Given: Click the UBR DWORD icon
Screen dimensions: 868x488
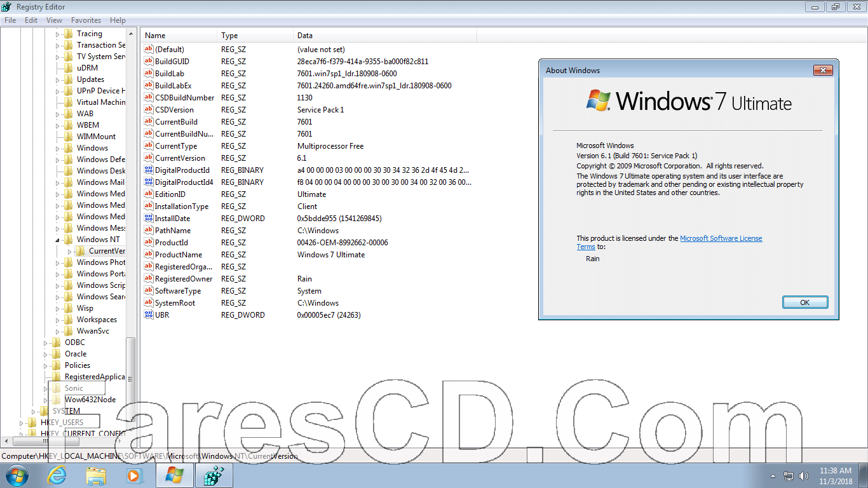Looking at the screenshot, I should tap(148, 315).
